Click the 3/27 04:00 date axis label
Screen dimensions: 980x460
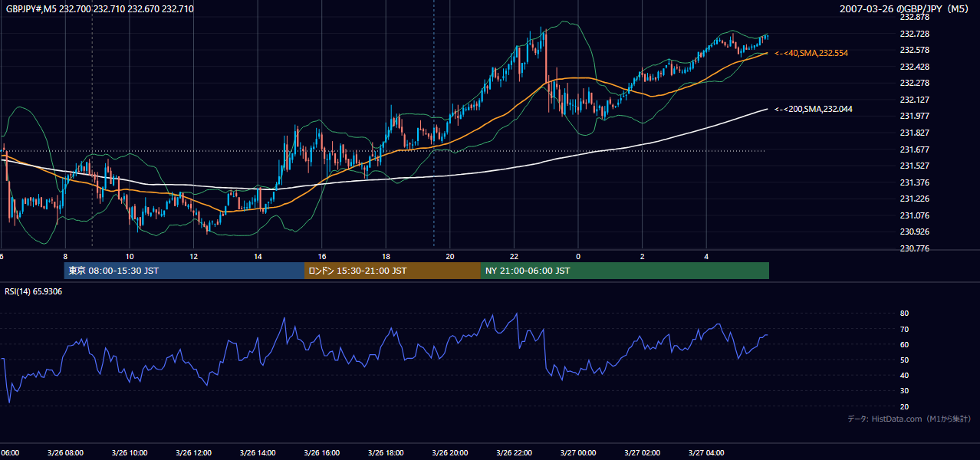(x=705, y=452)
